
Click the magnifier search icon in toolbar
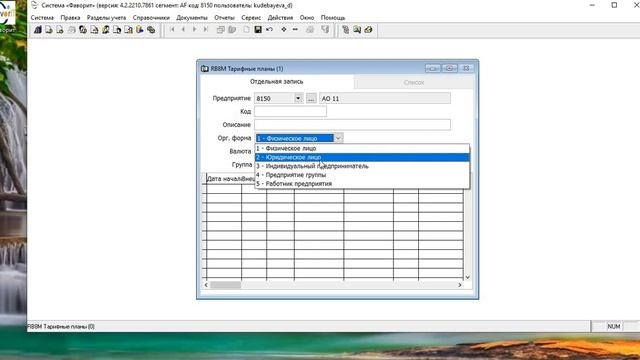[357, 30]
